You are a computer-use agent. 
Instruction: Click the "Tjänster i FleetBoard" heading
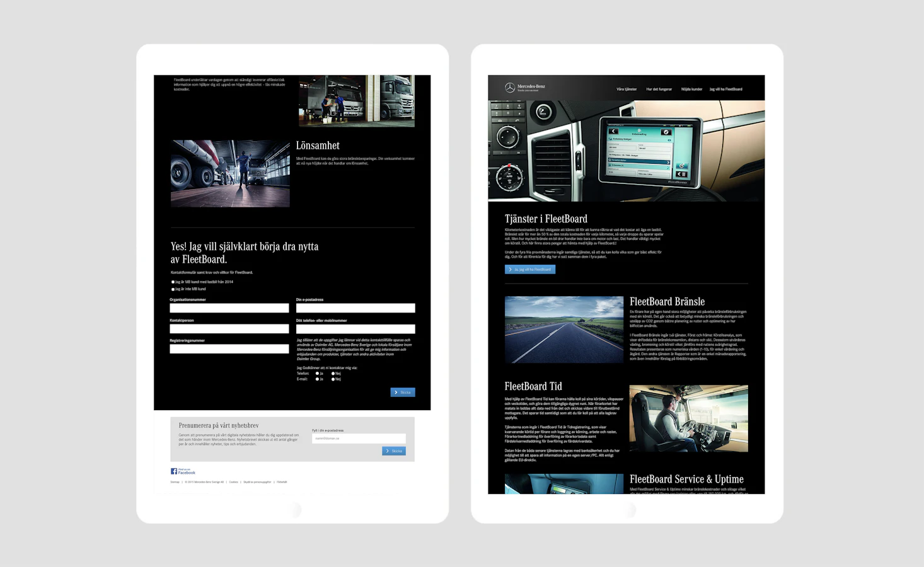546,219
